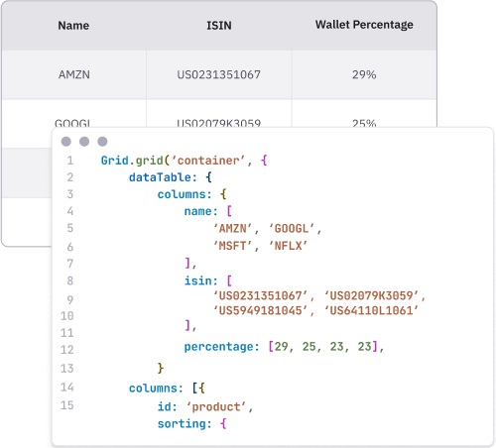
Task: Click the percentage array line
Action: pyautogui.click(x=284, y=347)
